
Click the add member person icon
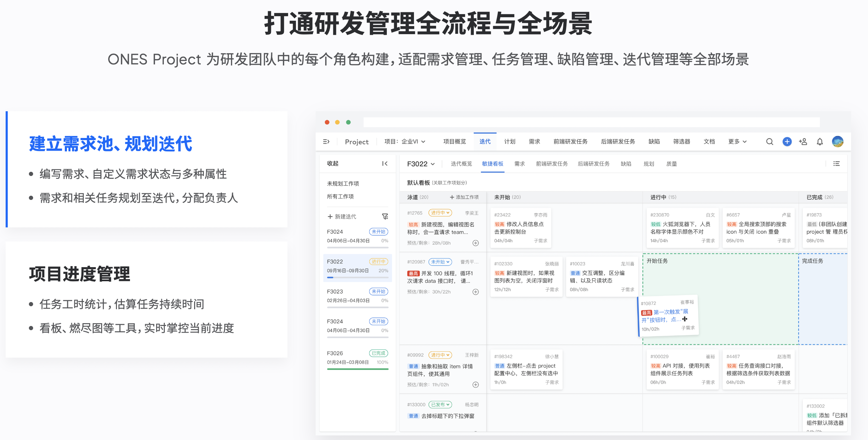point(803,142)
